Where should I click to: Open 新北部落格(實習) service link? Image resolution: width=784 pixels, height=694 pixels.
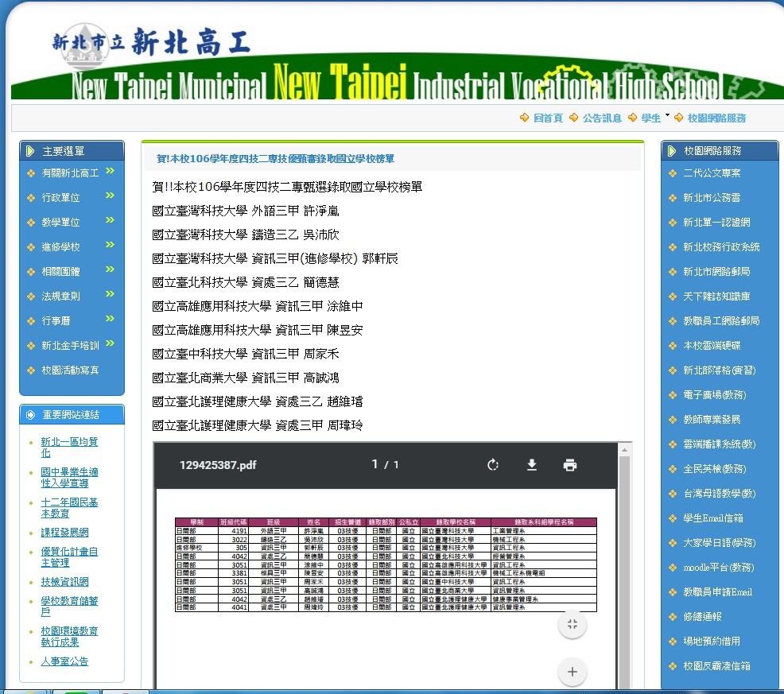pyautogui.click(x=720, y=370)
